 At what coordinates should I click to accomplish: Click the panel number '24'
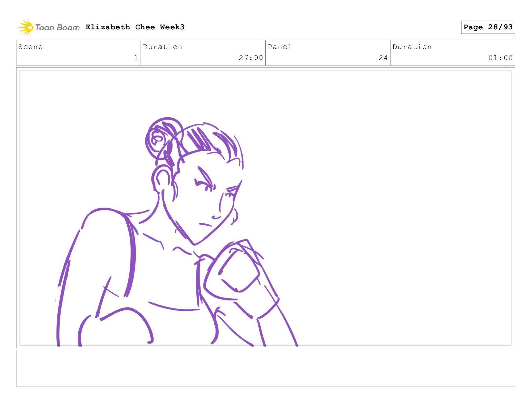(x=383, y=58)
